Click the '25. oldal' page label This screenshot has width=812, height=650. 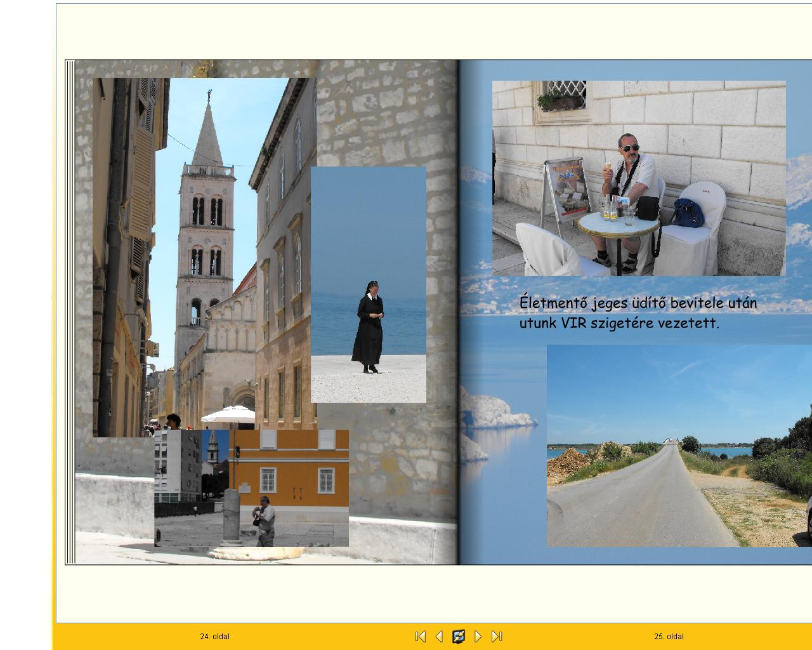[x=669, y=636]
